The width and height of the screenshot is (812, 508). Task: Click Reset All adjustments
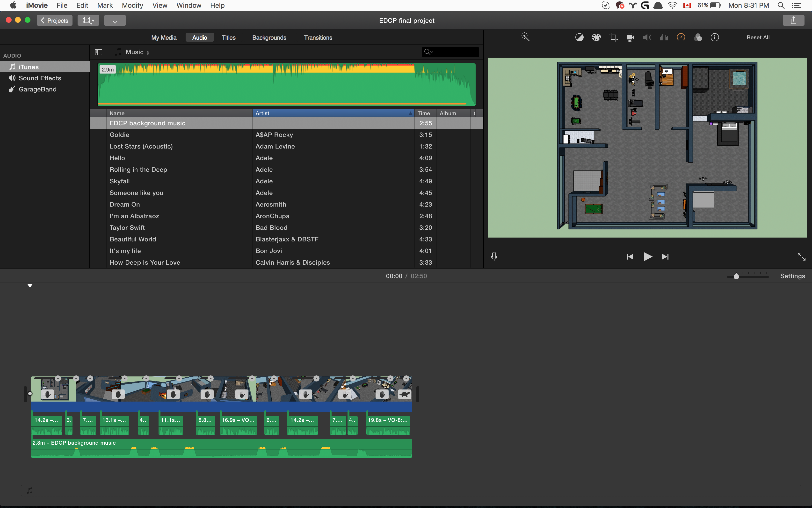point(758,37)
